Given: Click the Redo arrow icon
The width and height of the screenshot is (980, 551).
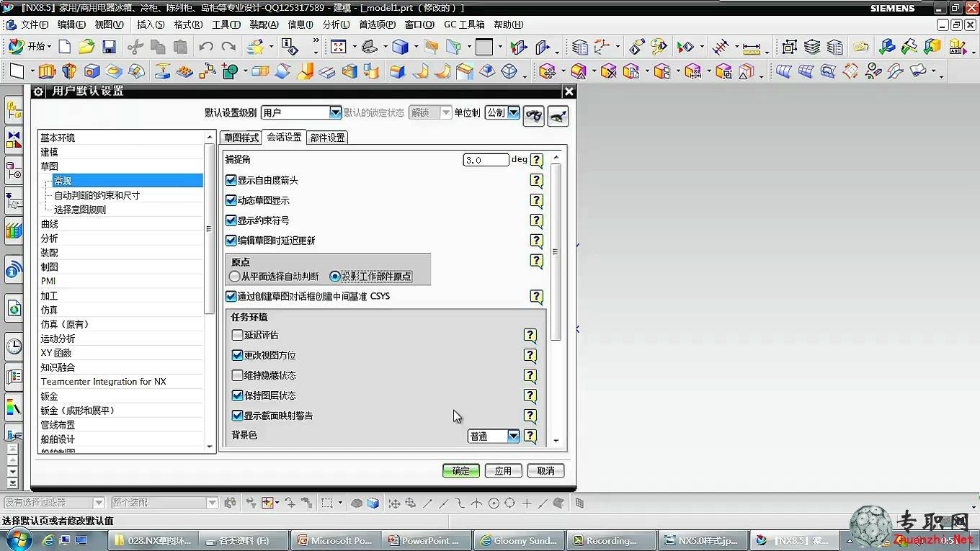Looking at the screenshot, I should click(x=228, y=47).
